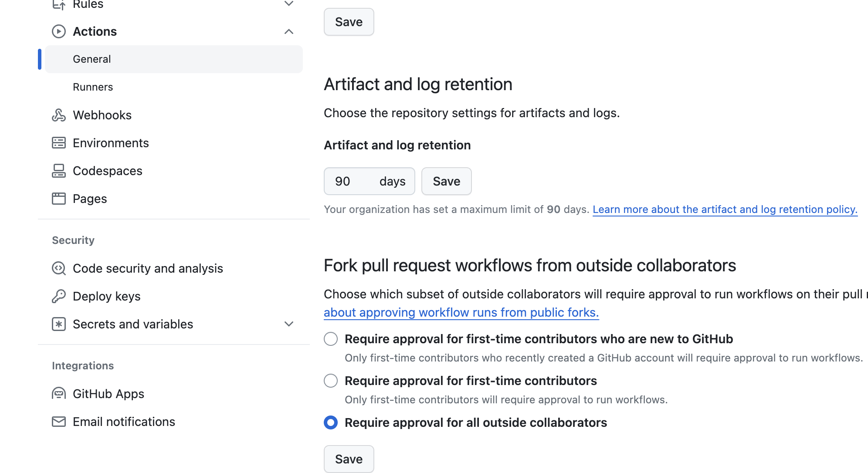The height and width of the screenshot is (473, 868).
Task: Click the Deploy keys key icon
Action: tap(59, 296)
